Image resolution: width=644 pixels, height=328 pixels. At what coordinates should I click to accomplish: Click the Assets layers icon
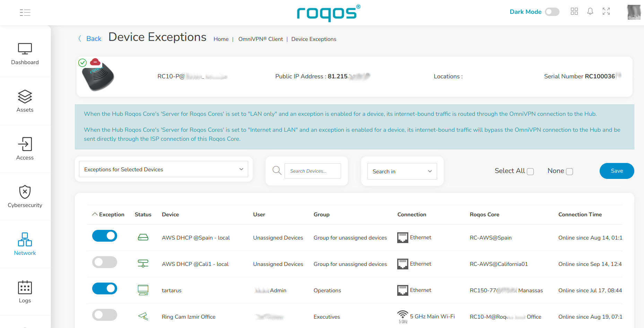click(25, 96)
